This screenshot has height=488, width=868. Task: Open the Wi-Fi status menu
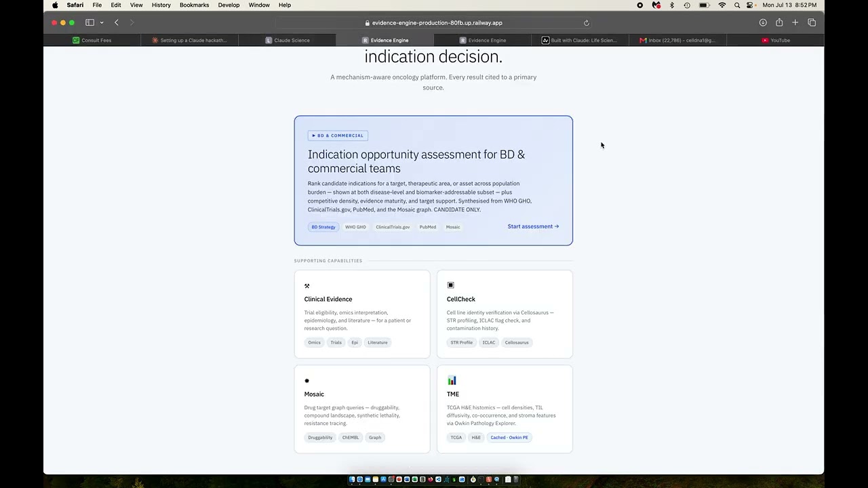[722, 5]
